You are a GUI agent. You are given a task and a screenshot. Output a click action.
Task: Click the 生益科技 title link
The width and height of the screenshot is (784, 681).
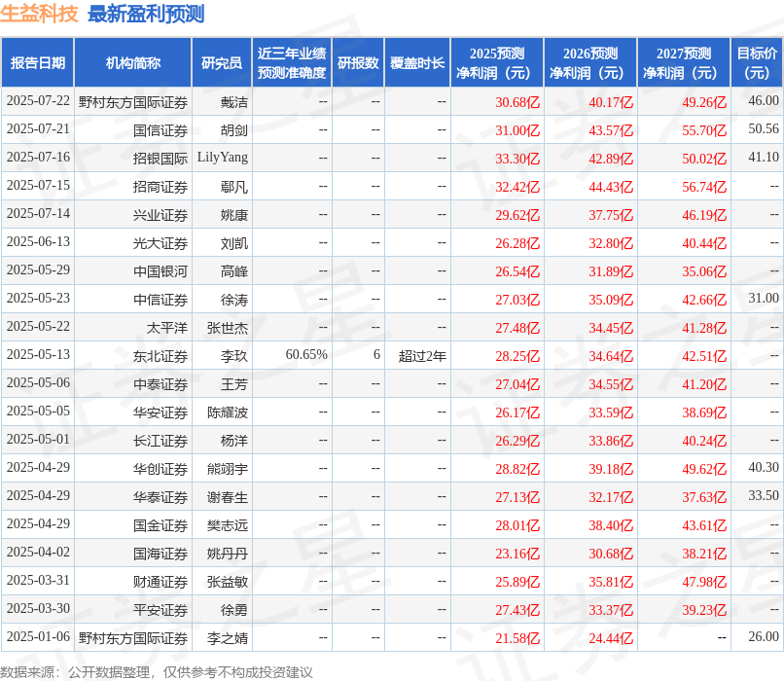coord(41,16)
